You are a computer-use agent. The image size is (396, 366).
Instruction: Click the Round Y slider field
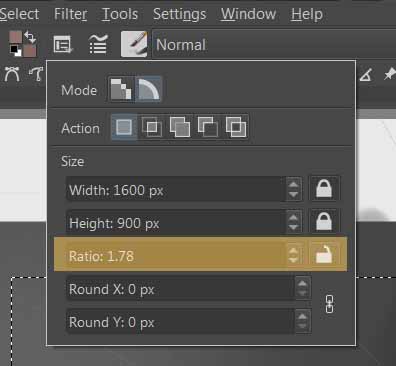point(180,322)
